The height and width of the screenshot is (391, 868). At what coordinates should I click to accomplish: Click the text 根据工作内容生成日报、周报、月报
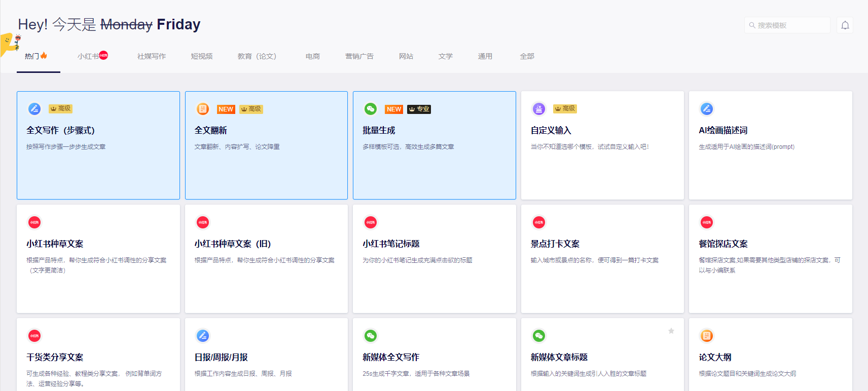click(243, 374)
